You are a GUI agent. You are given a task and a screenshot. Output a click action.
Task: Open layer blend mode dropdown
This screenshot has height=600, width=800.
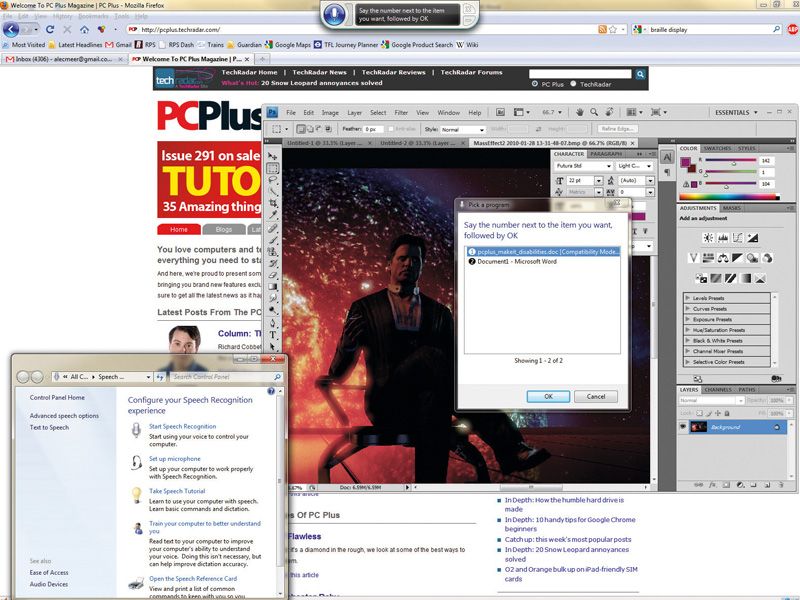pos(711,401)
